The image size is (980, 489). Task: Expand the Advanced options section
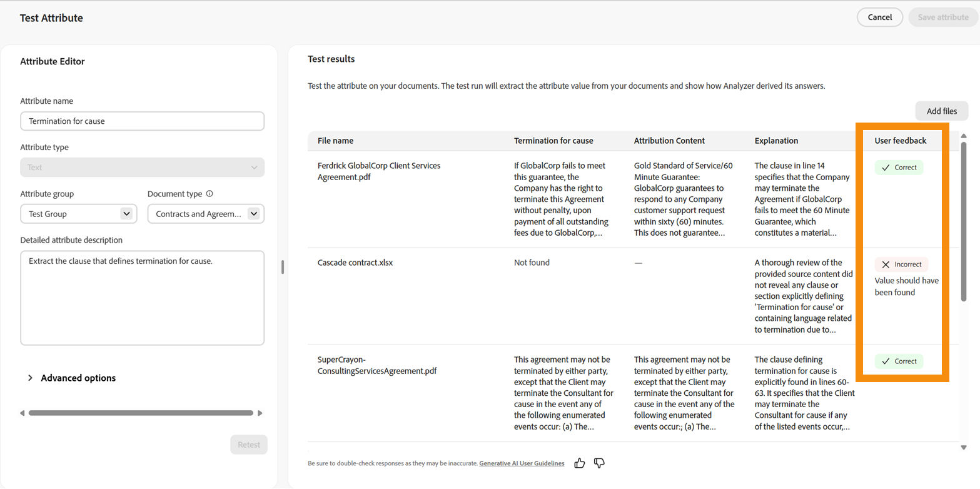pos(72,378)
